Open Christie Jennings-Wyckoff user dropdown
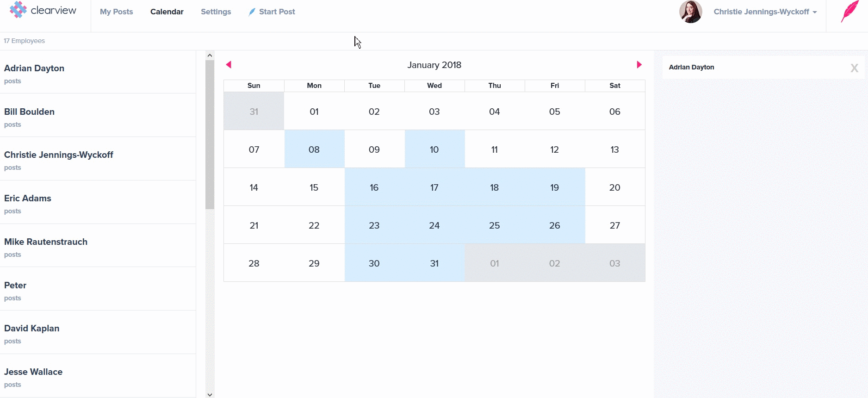Viewport: 868px width, 398px height. tap(765, 12)
